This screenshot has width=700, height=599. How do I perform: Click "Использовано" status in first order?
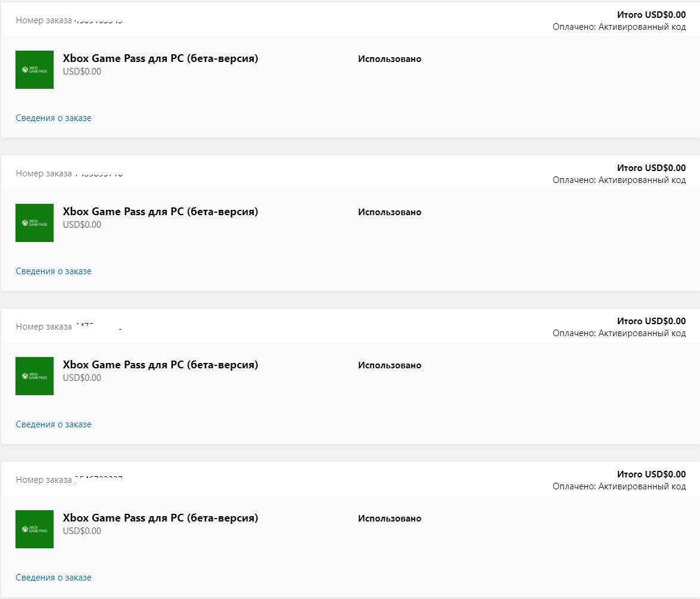[390, 59]
